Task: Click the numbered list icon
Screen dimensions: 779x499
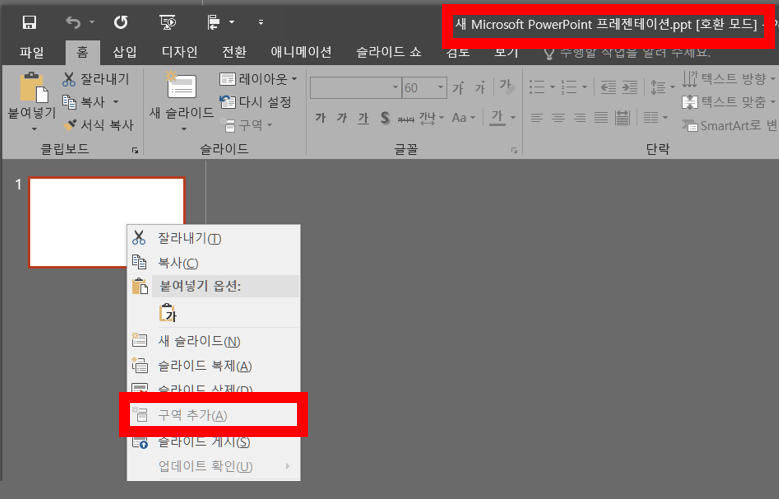Action: click(569, 87)
